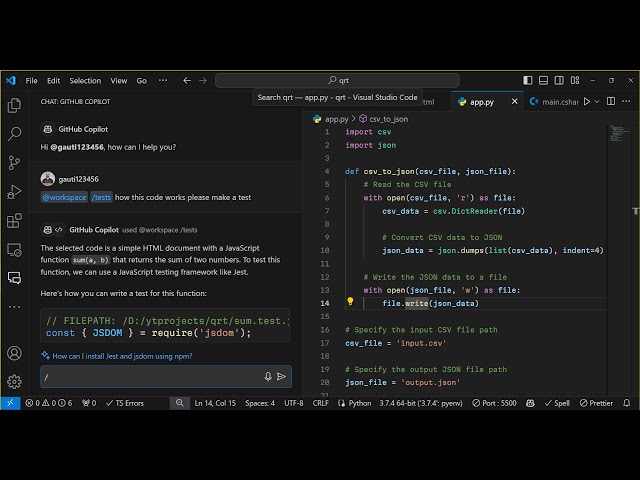640x480 pixels.
Task: Click the send arrow in Copilot chat
Action: pos(282,377)
